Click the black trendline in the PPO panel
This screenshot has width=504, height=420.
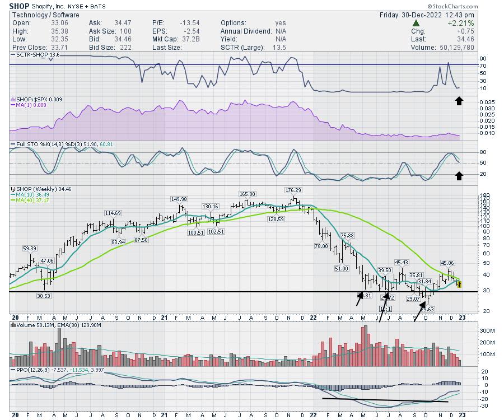coord(385,400)
